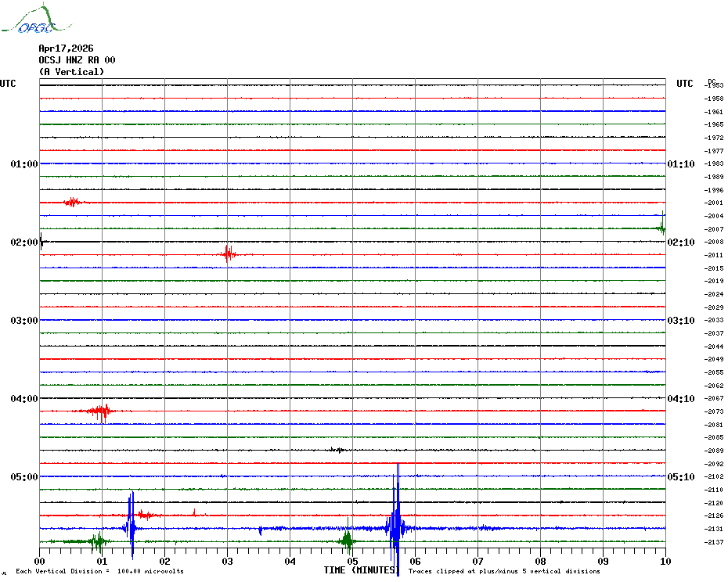Click the 01:00 UTC hour label on left
Viewport: 728px width, 582px height.
[x=24, y=164]
